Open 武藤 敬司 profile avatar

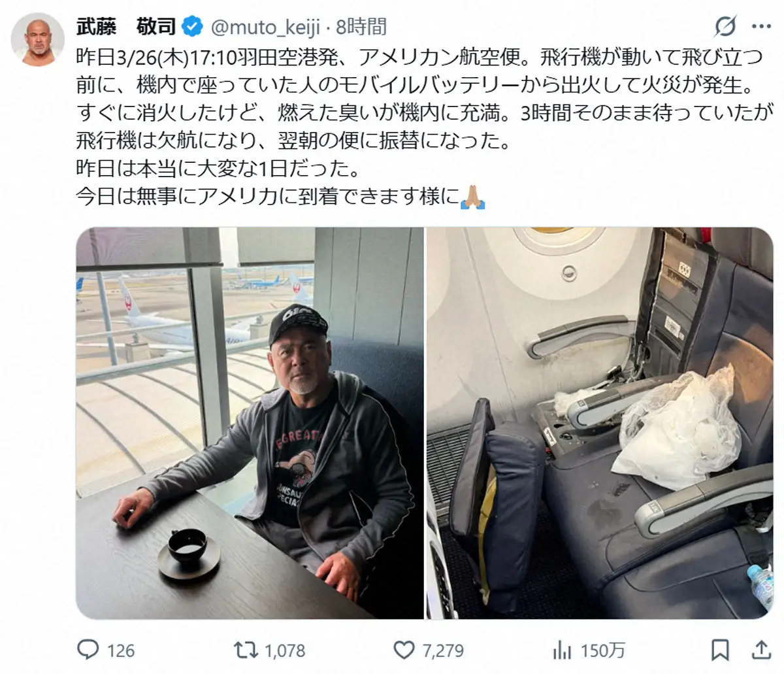click(37, 39)
